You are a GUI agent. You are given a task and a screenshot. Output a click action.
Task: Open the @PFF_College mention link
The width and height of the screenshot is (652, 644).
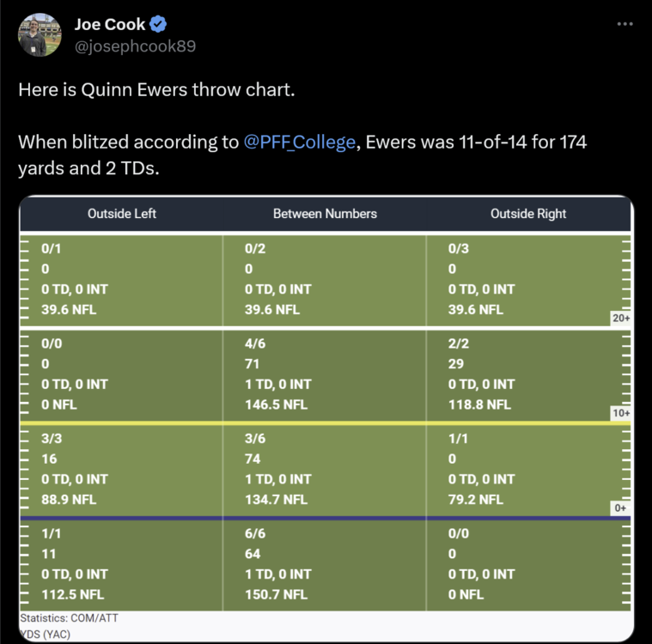pos(300,143)
